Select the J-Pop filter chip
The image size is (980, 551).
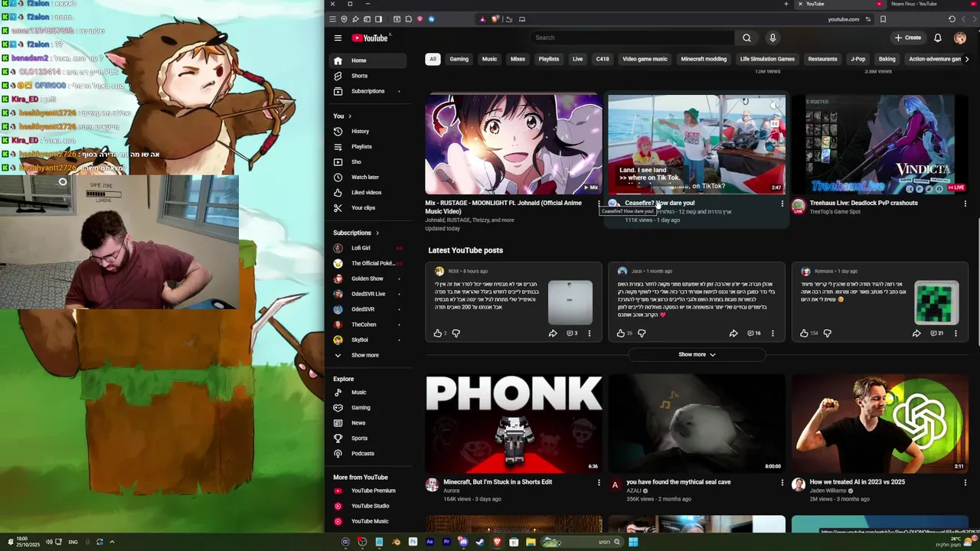click(857, 59)
